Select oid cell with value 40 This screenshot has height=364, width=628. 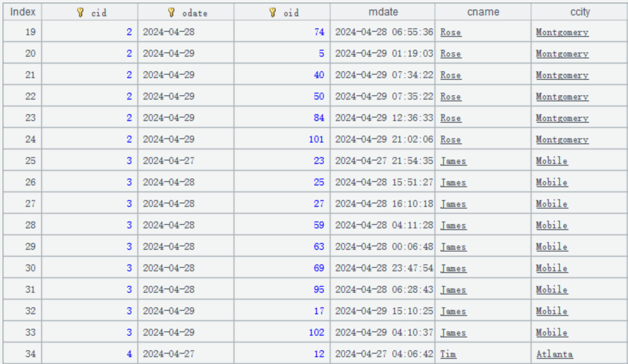click(282, 75)
